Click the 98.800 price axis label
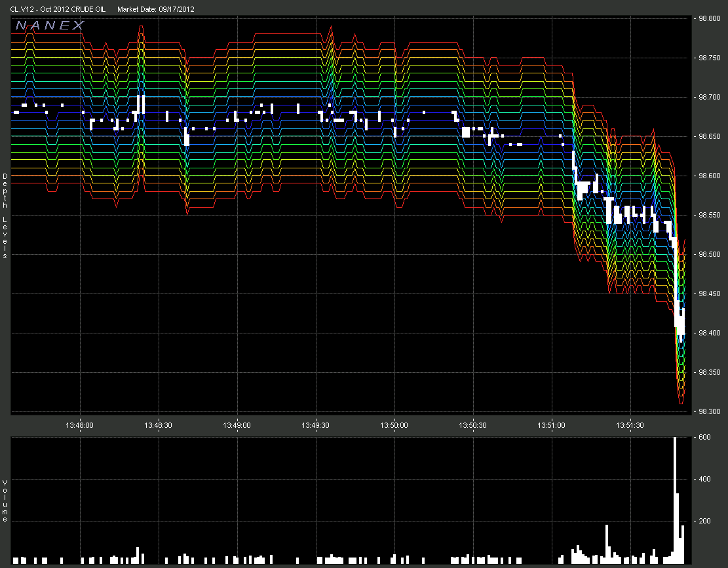The width and height of the screenshot is (728, 568). tap(710, 19)
